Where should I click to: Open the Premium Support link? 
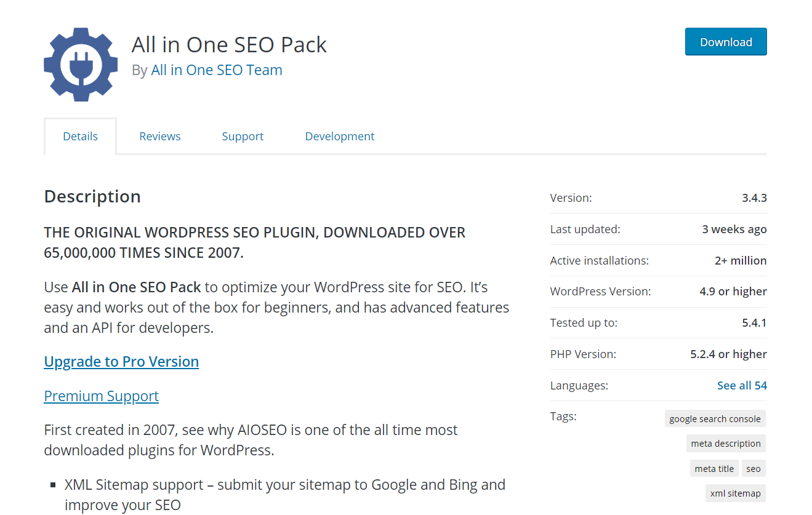click(102, 396)
